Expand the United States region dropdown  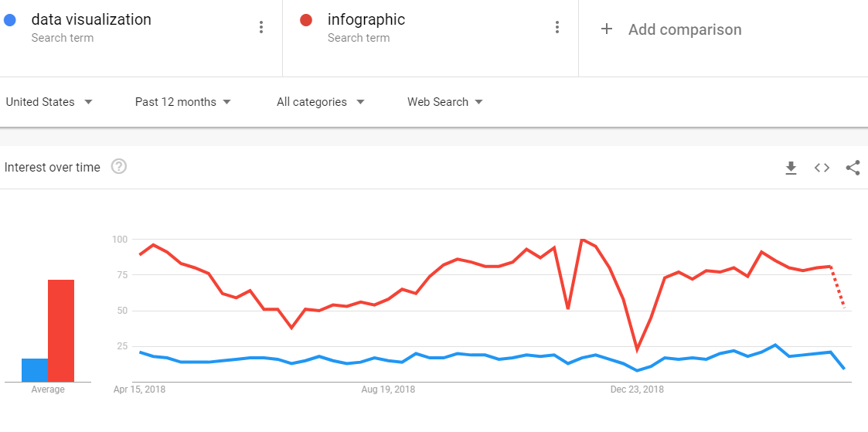[49, 102]
